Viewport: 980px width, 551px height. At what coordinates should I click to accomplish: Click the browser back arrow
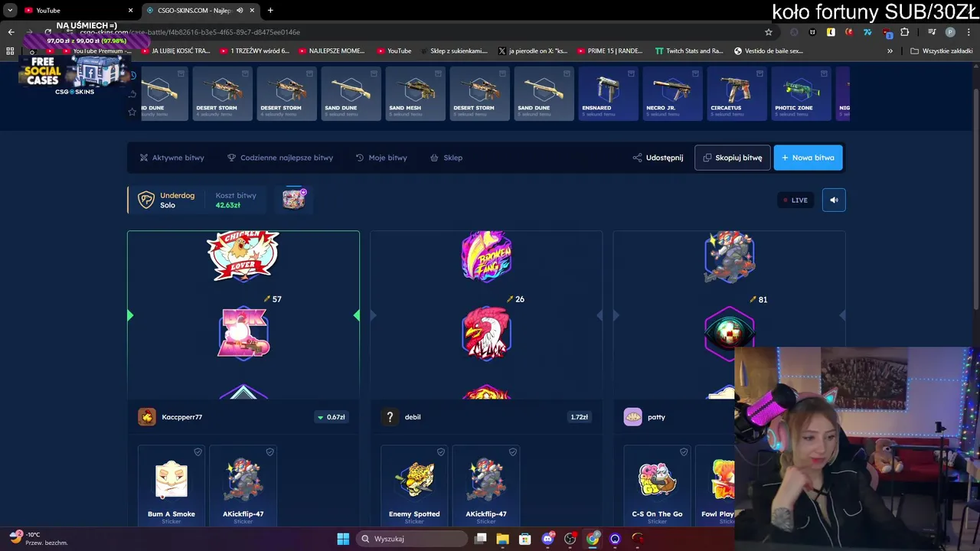click(11, 32)
